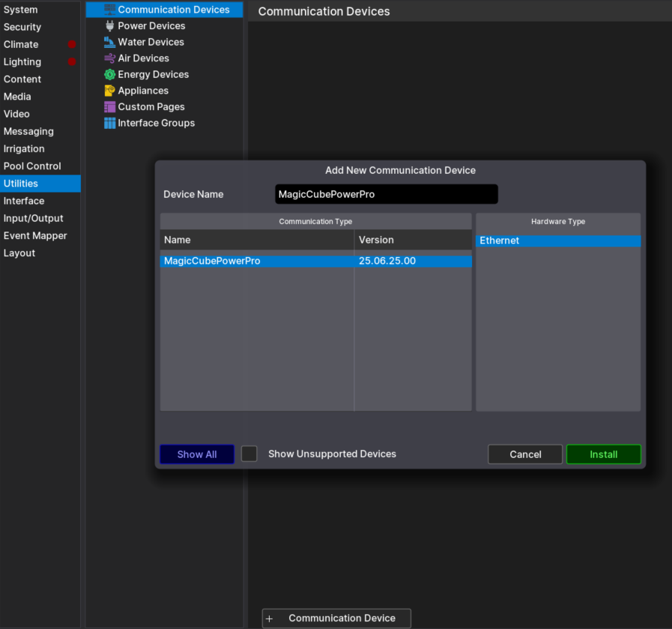The image size is (672, 629).
Task: Click the Communication Devices monitor icon
Action: (109, 10)
